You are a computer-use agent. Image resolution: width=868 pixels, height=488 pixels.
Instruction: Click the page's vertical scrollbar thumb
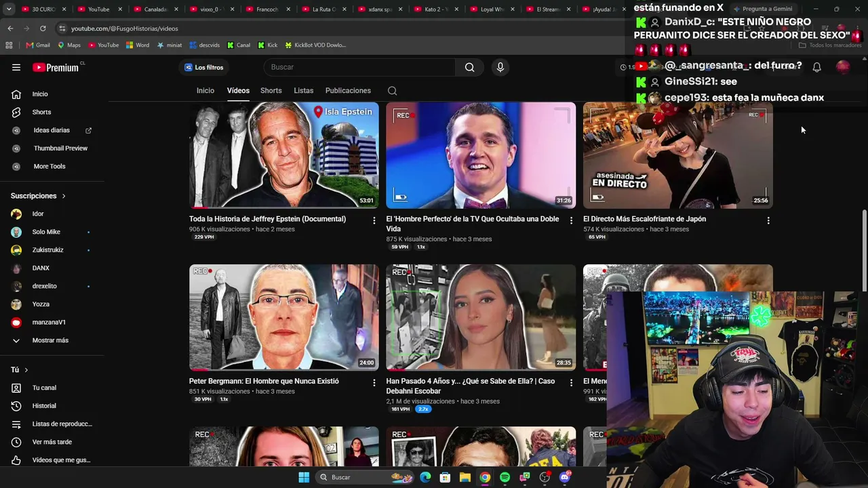864,250
